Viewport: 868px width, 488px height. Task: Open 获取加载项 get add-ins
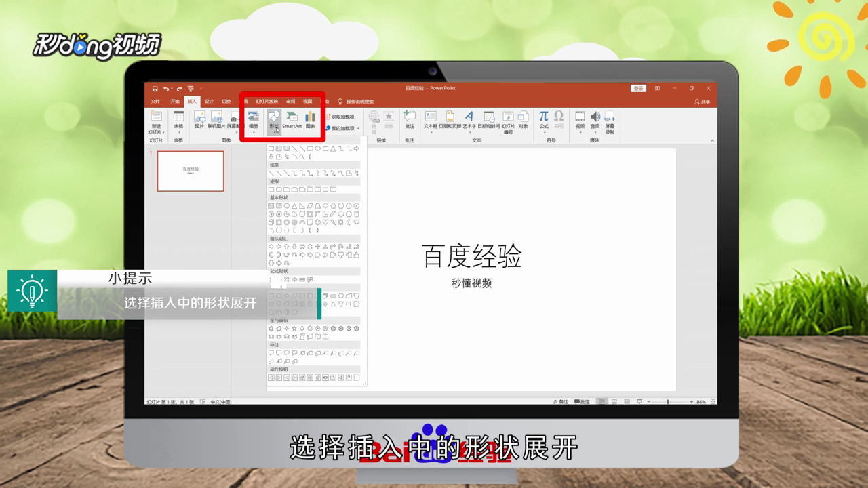pos(339,117)
